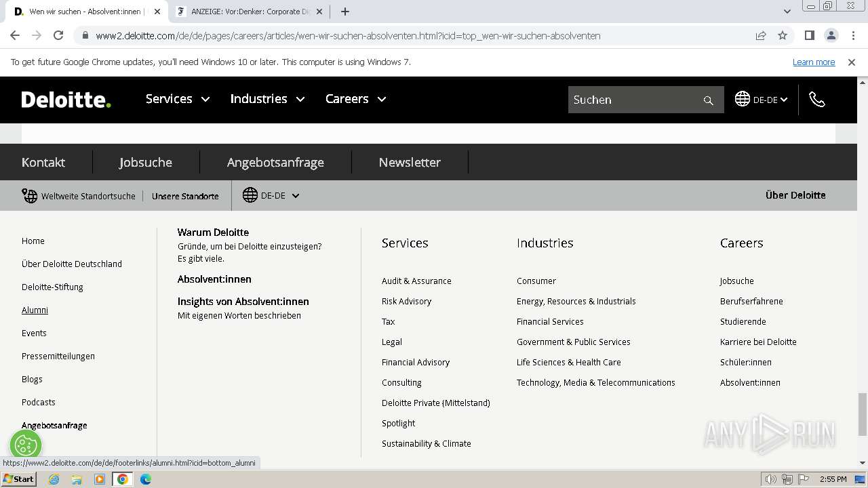This screenshot has height=488, width=868.
Task: Reload the page
Action: point(58,35)
